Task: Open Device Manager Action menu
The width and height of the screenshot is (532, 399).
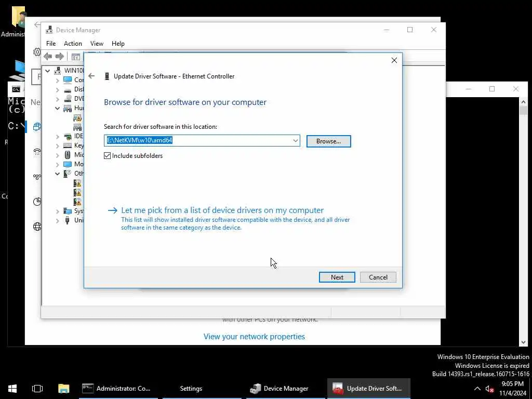Action: point(73,44)
